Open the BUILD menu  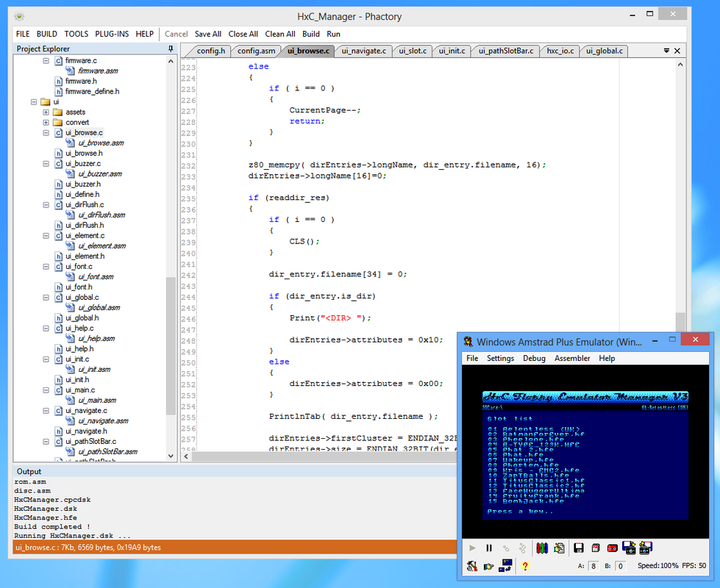(47, 34)
